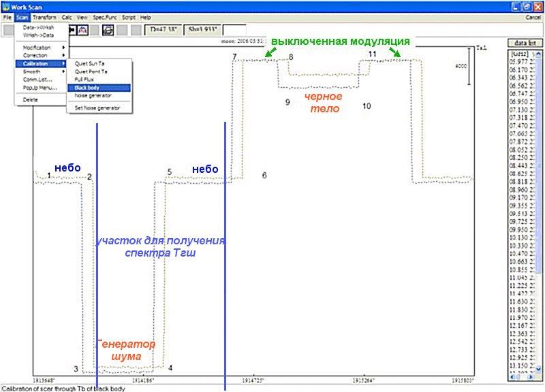
Task: Open PopUp Menu... from the Scan menu
Action: (41, 88)
